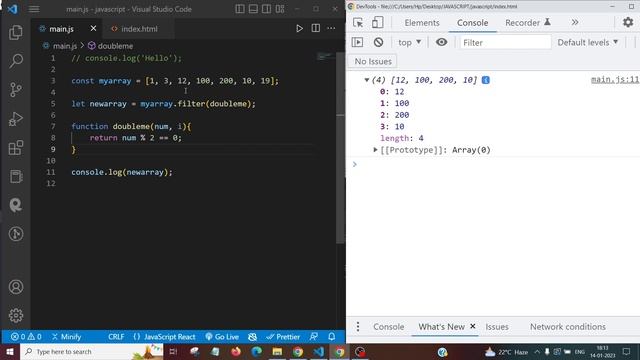The height and width of the screenshot is (360, 640).
Task: Click the feedback icon in the status bar
Action: (x=313, y=337)
